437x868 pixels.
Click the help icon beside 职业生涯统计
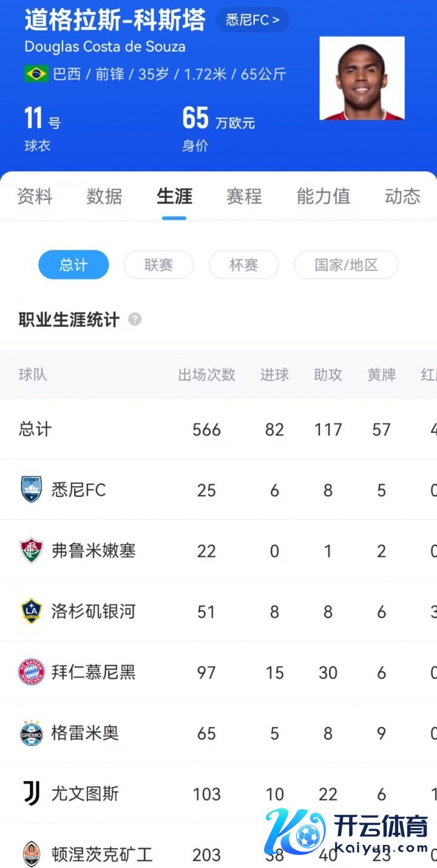(x=135, y=320)
